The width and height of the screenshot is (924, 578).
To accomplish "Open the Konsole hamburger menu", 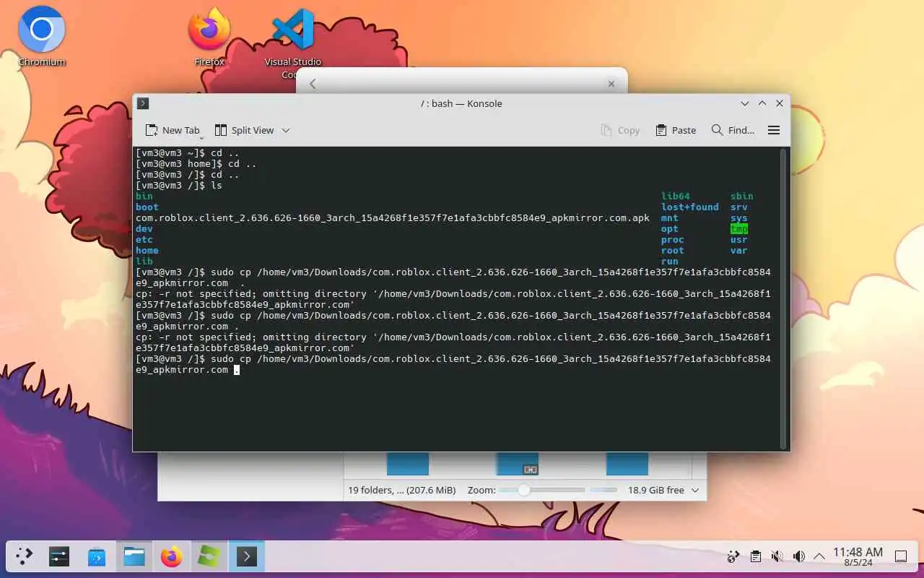I will pos(774,130).
